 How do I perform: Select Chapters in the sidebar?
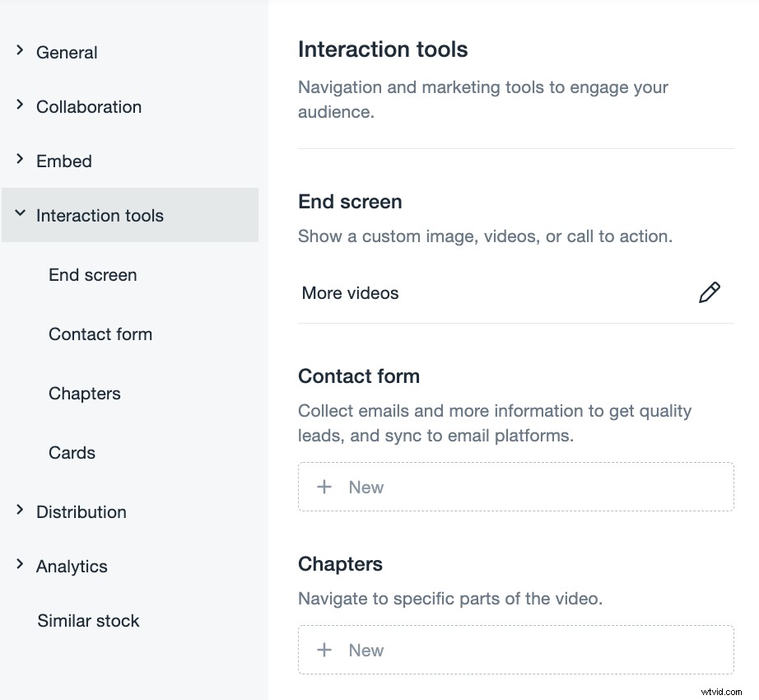[84, 393]
